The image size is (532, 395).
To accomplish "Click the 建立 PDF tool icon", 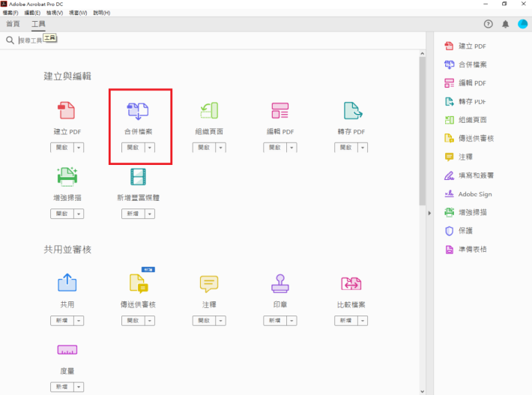I will coord(67,110).
